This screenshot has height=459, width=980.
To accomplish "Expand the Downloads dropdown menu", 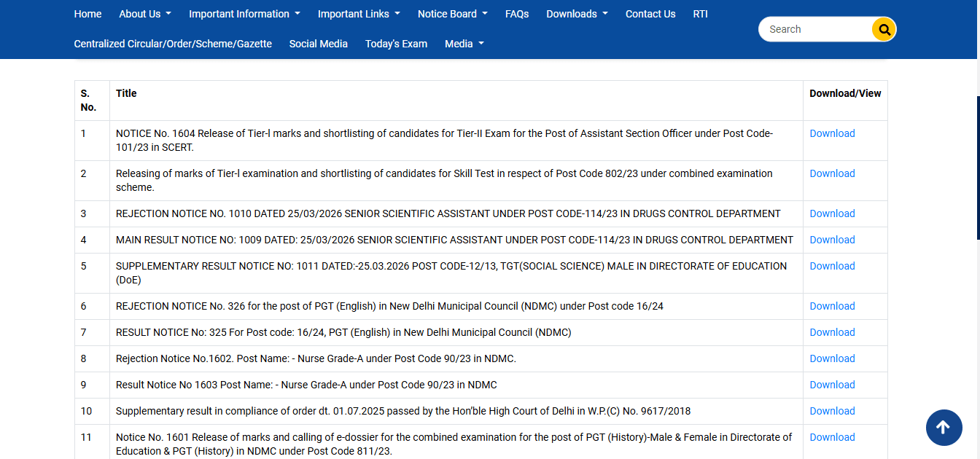I will coord(576,13).
